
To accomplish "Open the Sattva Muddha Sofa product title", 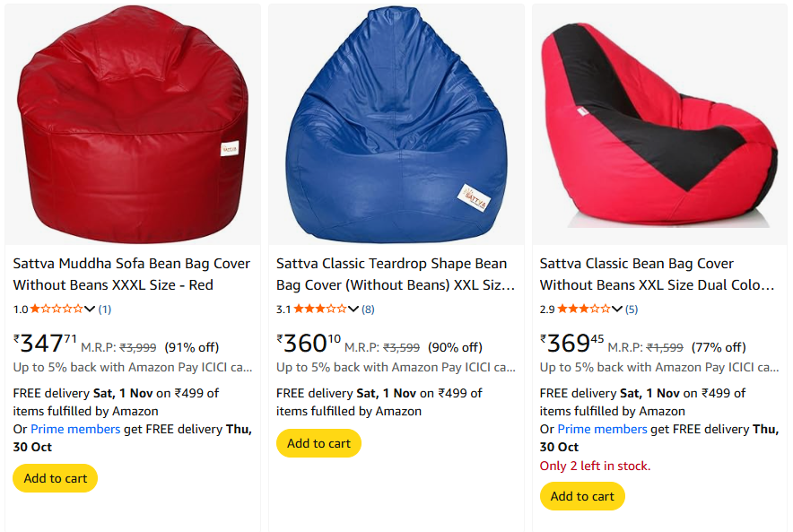I will 131,275.
